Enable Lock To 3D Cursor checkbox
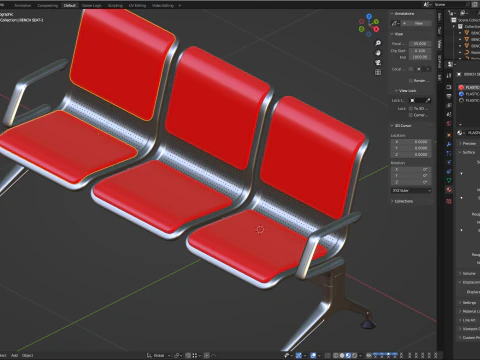This screenshot has height=360, width=480. [x=411, y=109]
